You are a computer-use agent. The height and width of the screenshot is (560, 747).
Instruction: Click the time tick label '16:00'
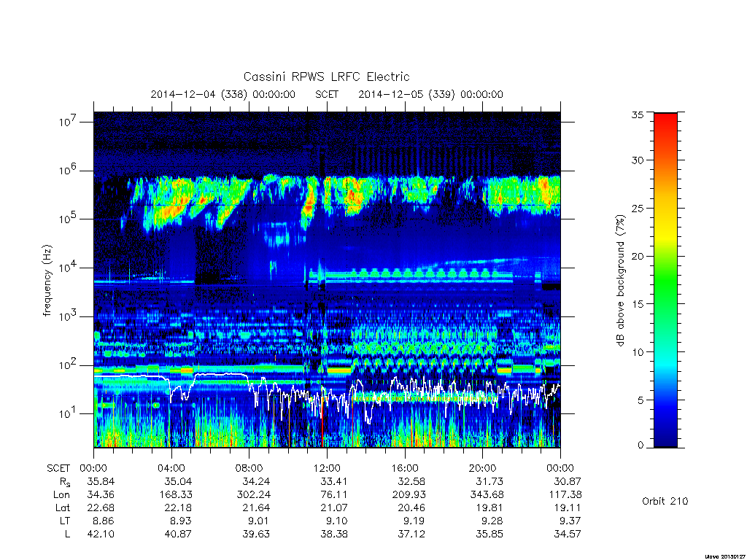[404, 468]
